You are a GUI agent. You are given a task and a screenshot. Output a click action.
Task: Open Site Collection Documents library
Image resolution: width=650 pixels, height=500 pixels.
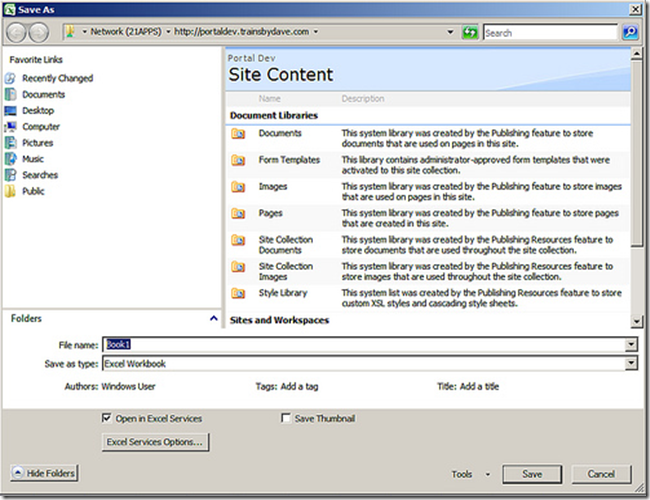click(x=286, y=245)
